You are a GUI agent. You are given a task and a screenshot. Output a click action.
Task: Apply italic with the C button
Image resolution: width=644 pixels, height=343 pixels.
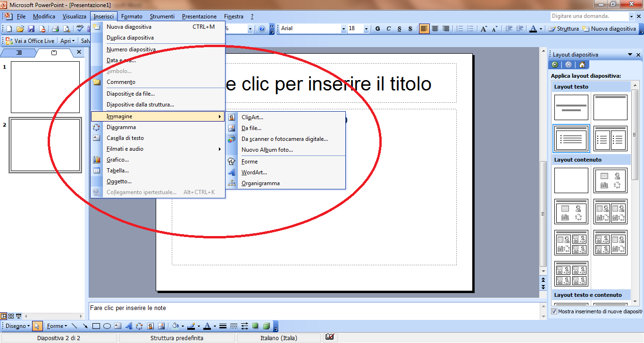point(389,29)
